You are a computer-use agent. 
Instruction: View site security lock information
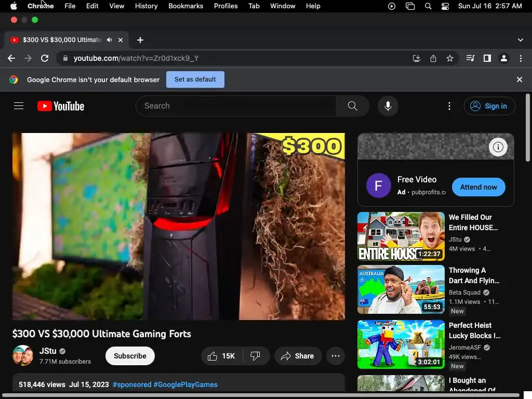[65, 58]
